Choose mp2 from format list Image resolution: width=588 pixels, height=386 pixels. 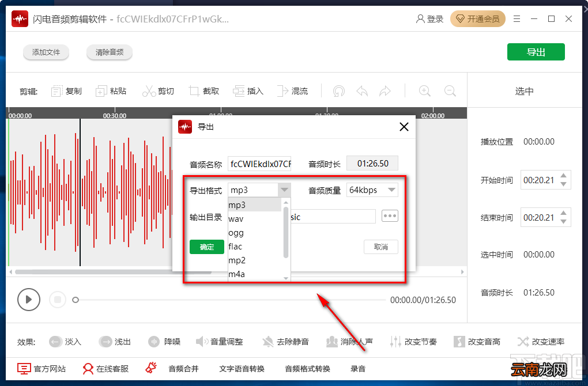255,260
